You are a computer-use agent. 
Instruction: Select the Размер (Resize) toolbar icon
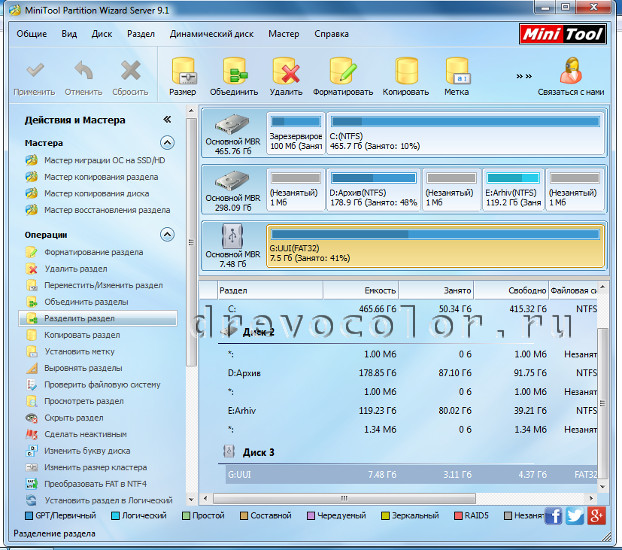[183, 71]
